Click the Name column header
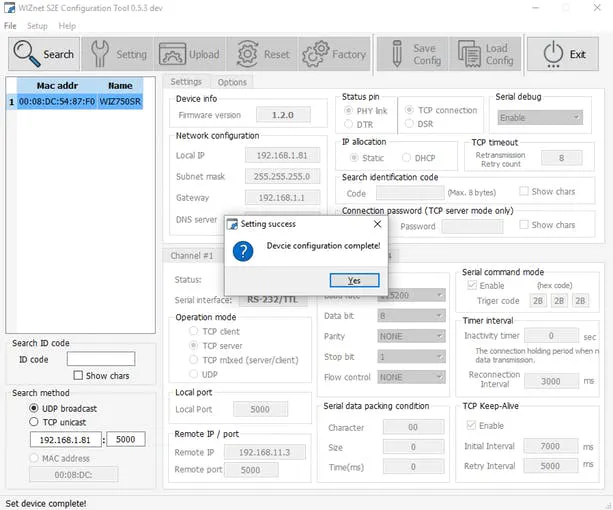 (120, 86)
